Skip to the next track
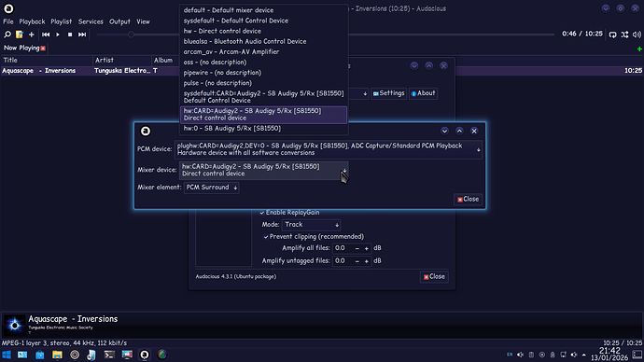Screen dimensions: 644x362 (82, 35)
